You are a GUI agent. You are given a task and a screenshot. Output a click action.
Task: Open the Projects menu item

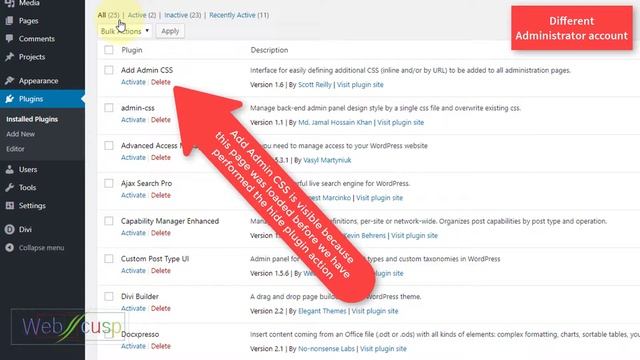(x=32, y=57)
